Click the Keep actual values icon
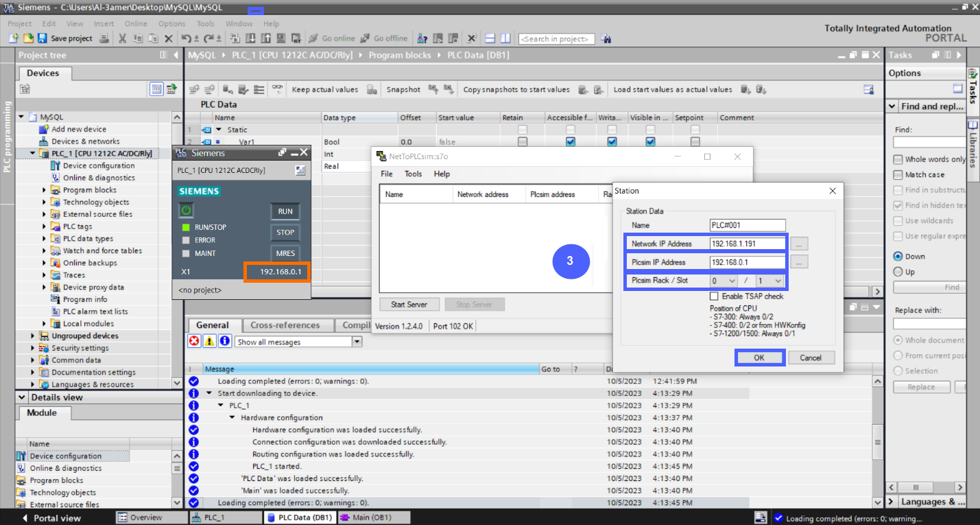 [x=371, y=89]
